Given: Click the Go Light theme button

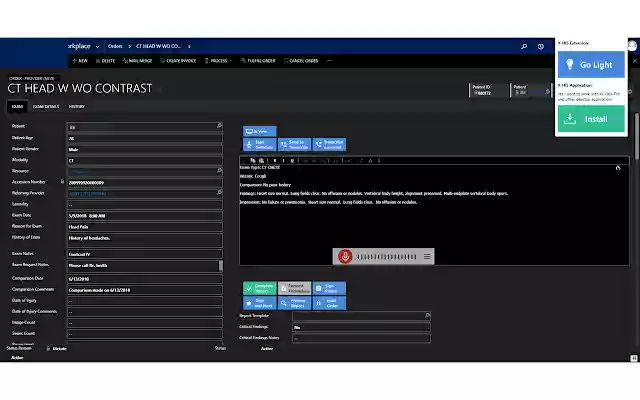Looking at the screenshot, I should [591, 64].
